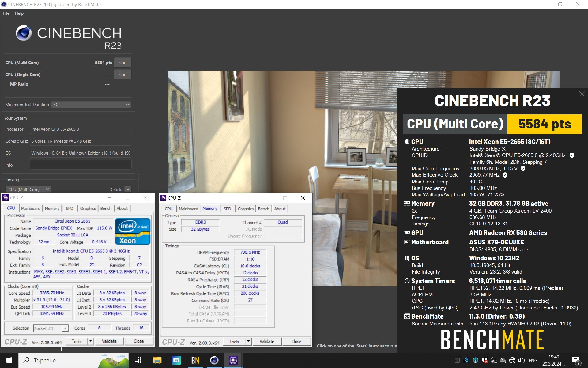The image size is (588, 368).
Task: Open About tab in left CPU-Z
Action: point(122,209)
